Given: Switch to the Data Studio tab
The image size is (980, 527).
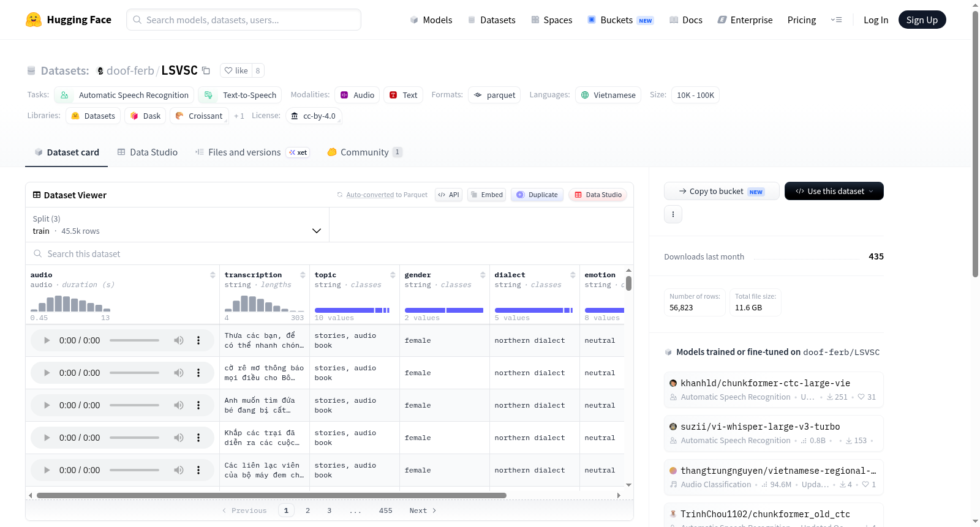Looking at the screenshot, I should (148, 152).
